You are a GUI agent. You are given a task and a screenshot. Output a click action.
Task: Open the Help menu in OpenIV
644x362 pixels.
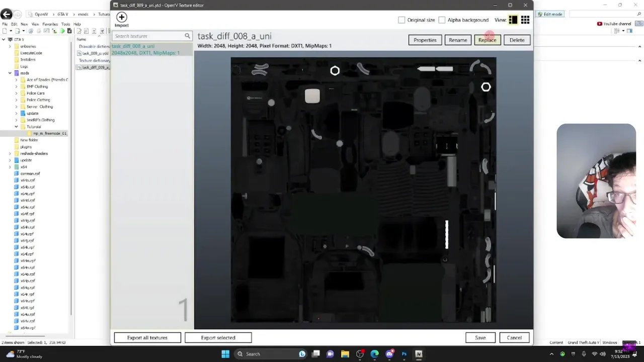[77, 24]
